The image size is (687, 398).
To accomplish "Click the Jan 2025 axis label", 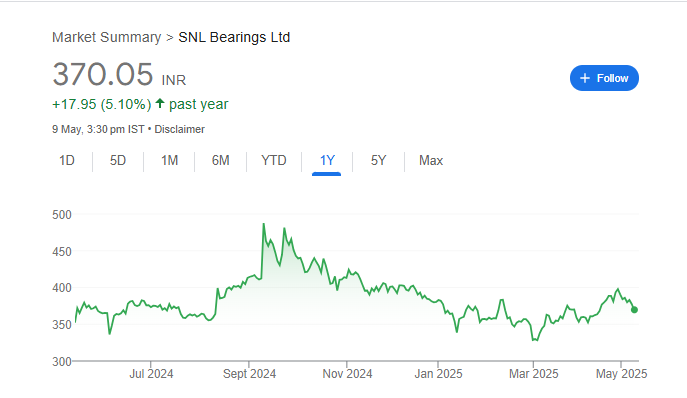I will [x=438, y=374].
